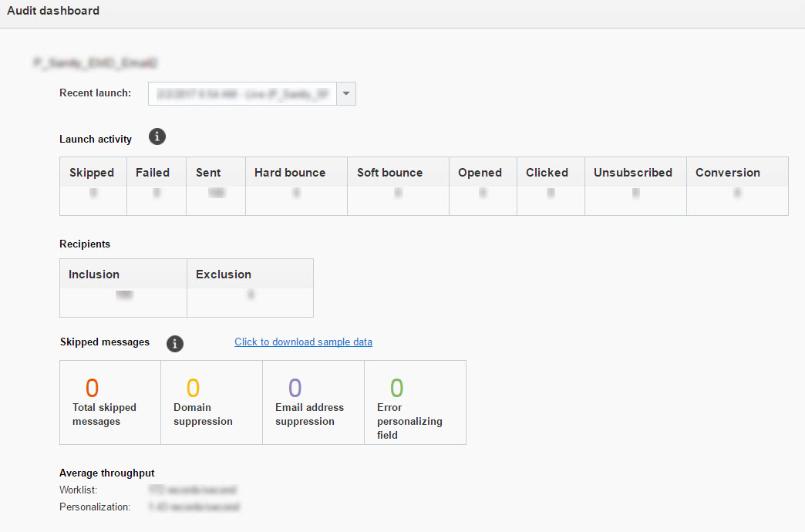Screen dimensions: 805x532
Task: Select the Conversion column header
Action: click(x=728, y=173)
